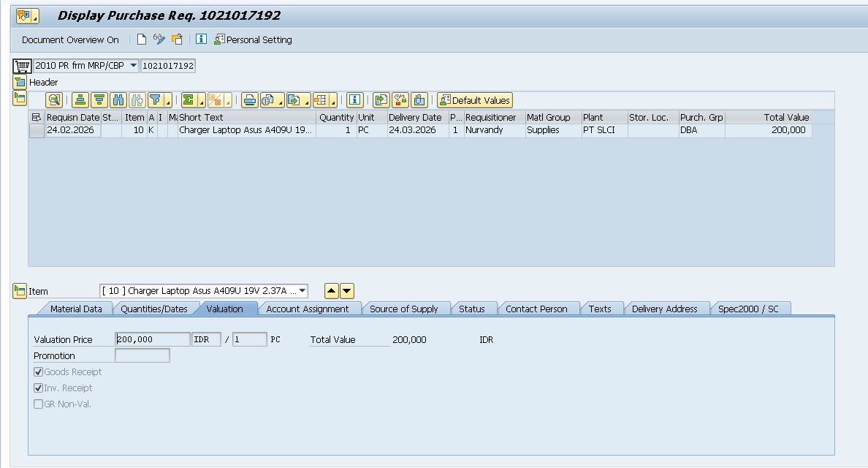
Task: Click Document Overview On button
Action: [70, 39]
